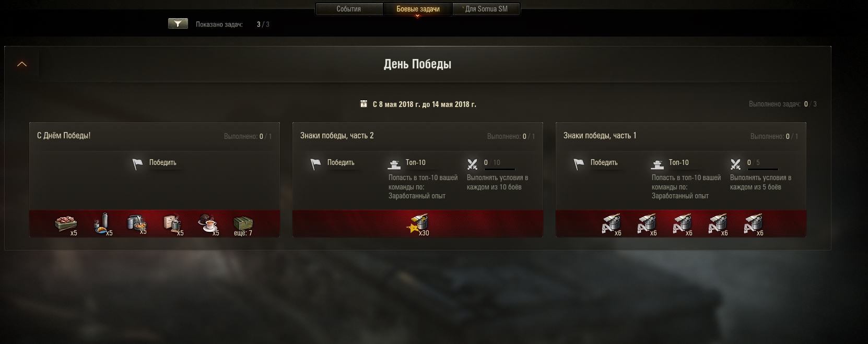
Task: Click the tea cup x5 reward icon
Action: click(208, 224)
